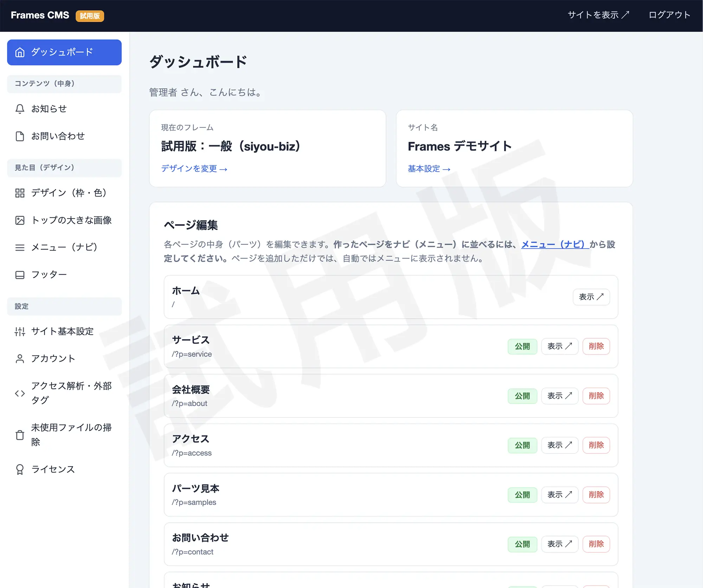Click the person icon next to アカウント
This screenshot has height=588, width=703.
click(20, 359)
